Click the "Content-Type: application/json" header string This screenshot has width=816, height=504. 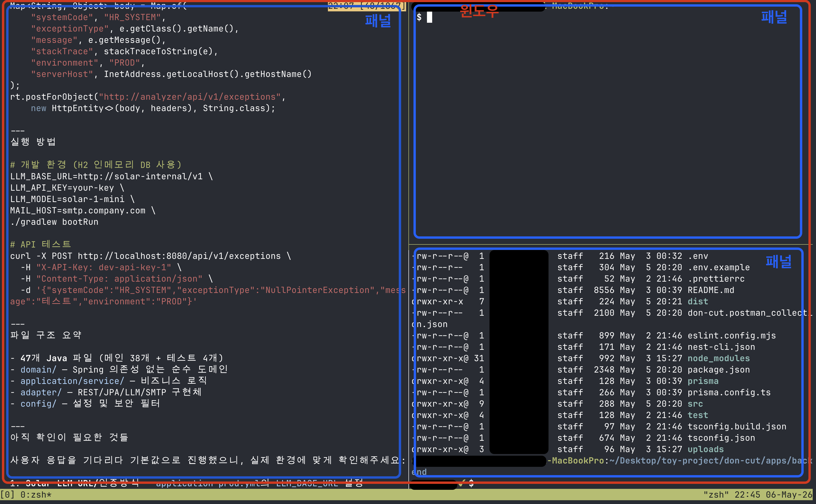[x=119, y=279]
